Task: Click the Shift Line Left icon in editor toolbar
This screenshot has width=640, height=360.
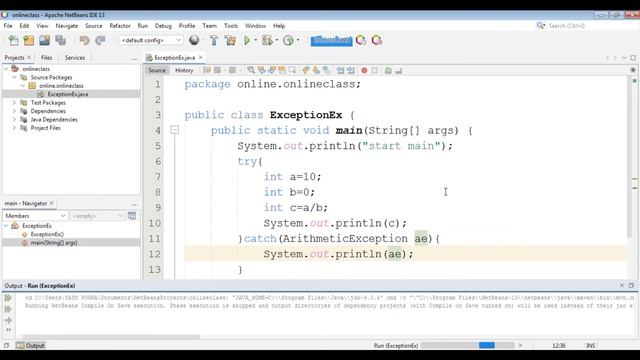Action: 340,70
